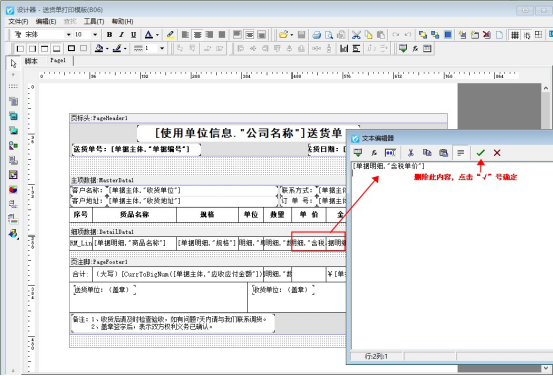Confirm the edit with the green checkmark
The height and width of the screenshot is (376, 553).
click(x=480, y=153)
